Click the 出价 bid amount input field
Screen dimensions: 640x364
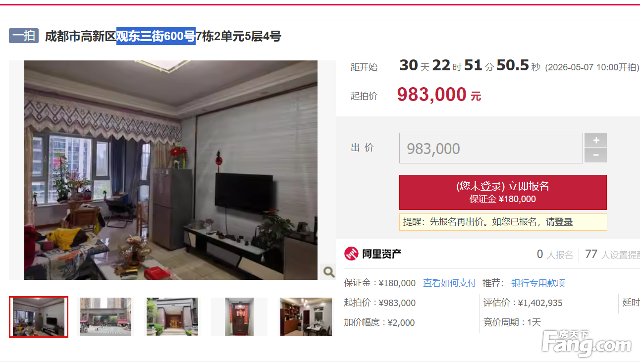pyautogui.click(x=491, y=148)
